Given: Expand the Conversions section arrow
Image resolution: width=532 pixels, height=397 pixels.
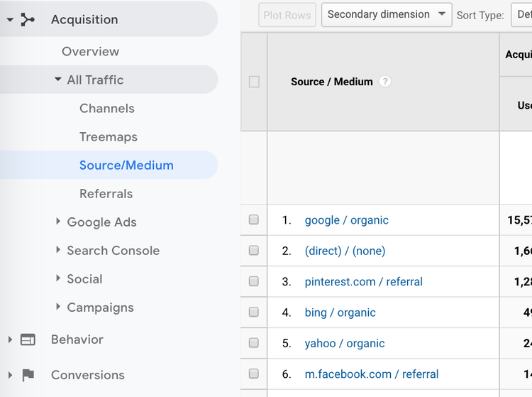Looking at the screenshot, I should (x=10, y=375).
